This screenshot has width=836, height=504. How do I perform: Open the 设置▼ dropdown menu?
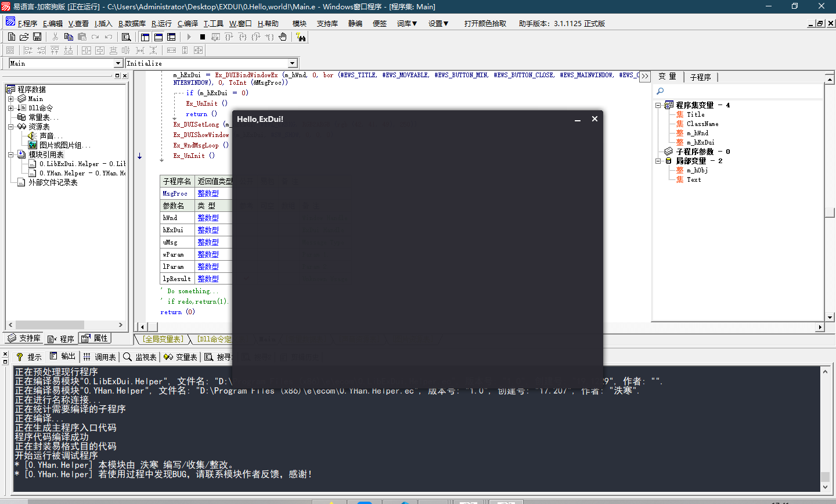(x=438, y=23)
